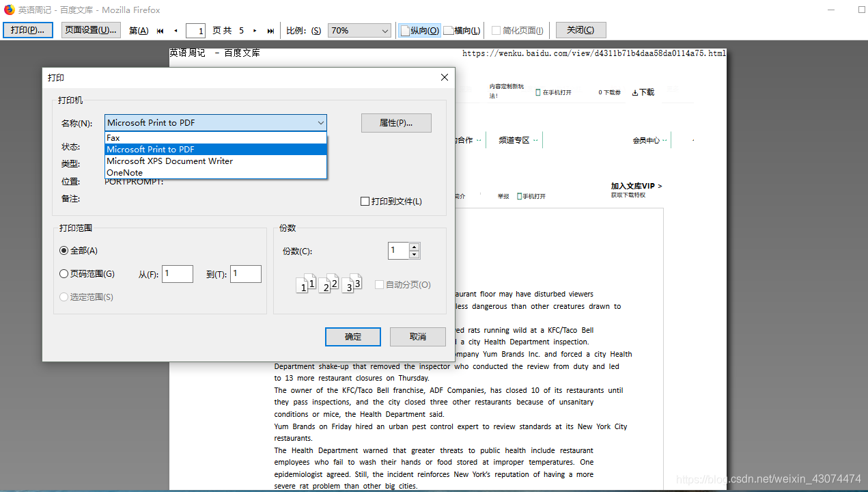The image size is (868, 492).
Task: Close the 打印 dialog with X
Action: pyautogui.click(x=445, y=77)
